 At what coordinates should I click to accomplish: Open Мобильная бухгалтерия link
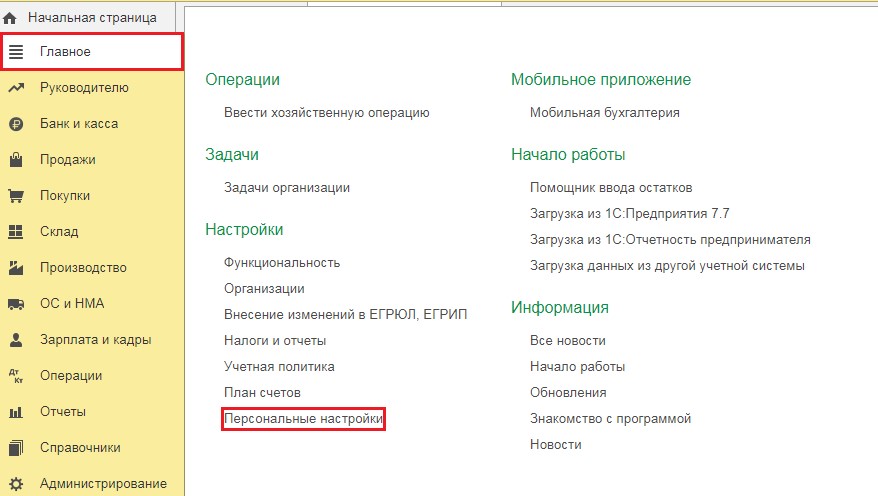coord(604,113)
